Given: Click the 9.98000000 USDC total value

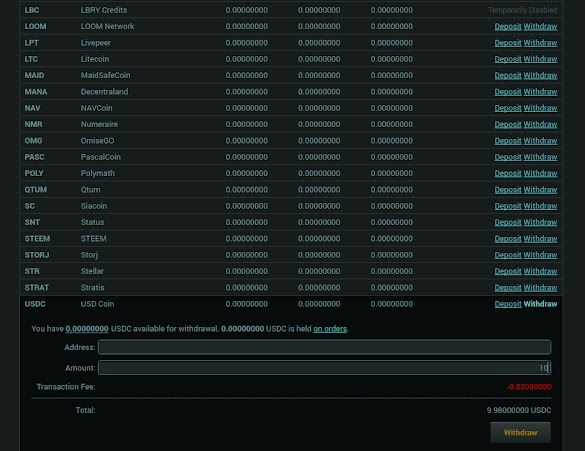Looking at the screenshot, I should 519,410.
